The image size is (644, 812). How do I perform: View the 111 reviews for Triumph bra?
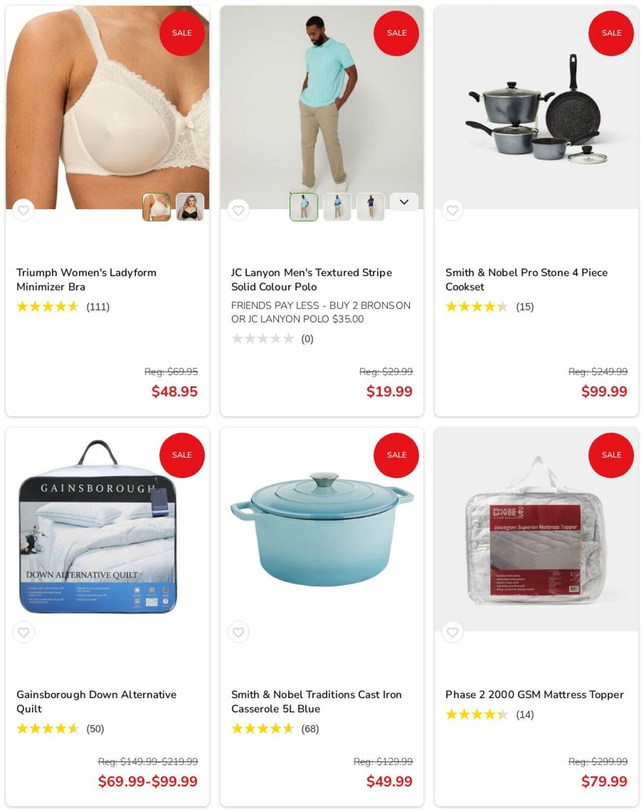coord(98,307)
